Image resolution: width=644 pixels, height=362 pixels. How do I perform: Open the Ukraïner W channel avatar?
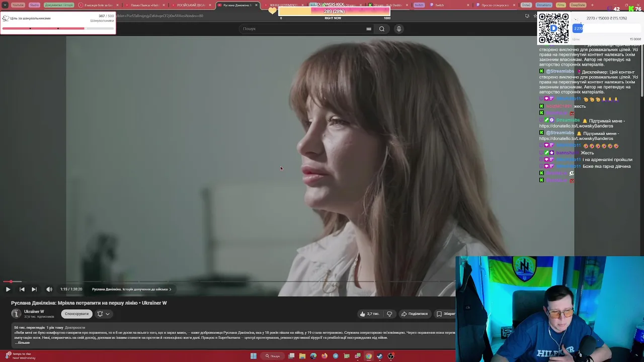click(16, 314)
